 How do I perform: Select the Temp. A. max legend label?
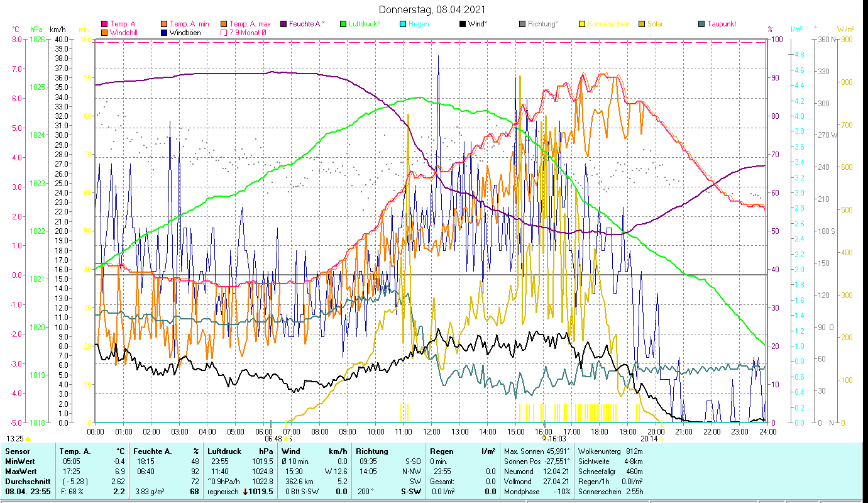tap(251, 24)
